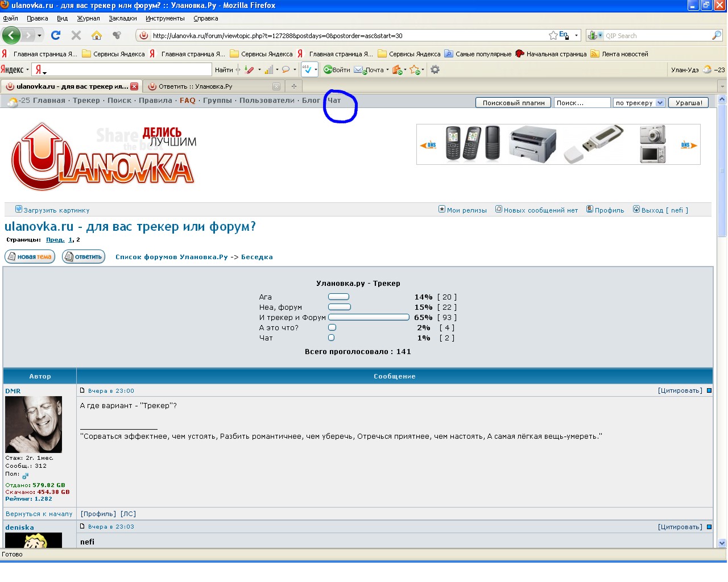Expand the Почта mail dropdown in Yandex bar
This screenshot has height=582, width=728.
[387, 70]
